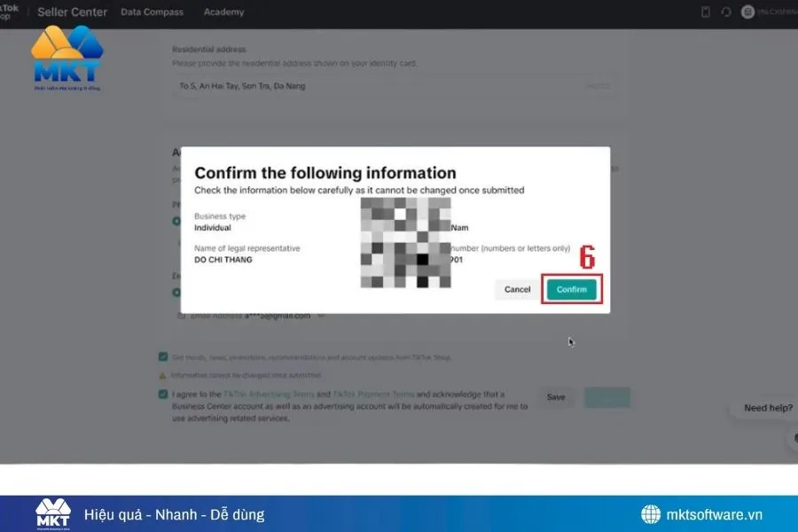
Task: Click the warning icon beside information notice
Action: pyautogui.click(x=162, y=374)
